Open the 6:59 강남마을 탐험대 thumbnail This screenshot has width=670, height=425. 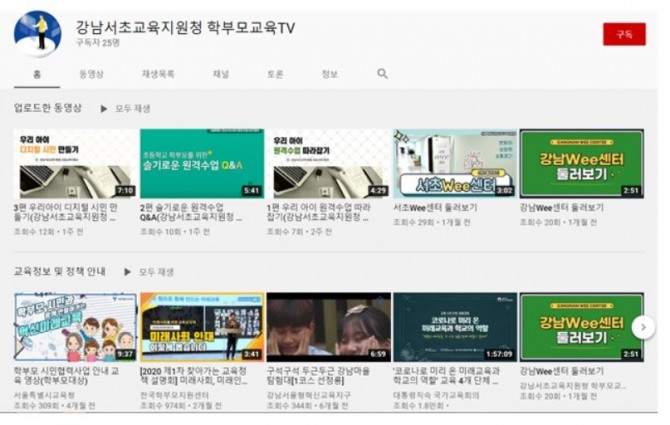point(329,327)
